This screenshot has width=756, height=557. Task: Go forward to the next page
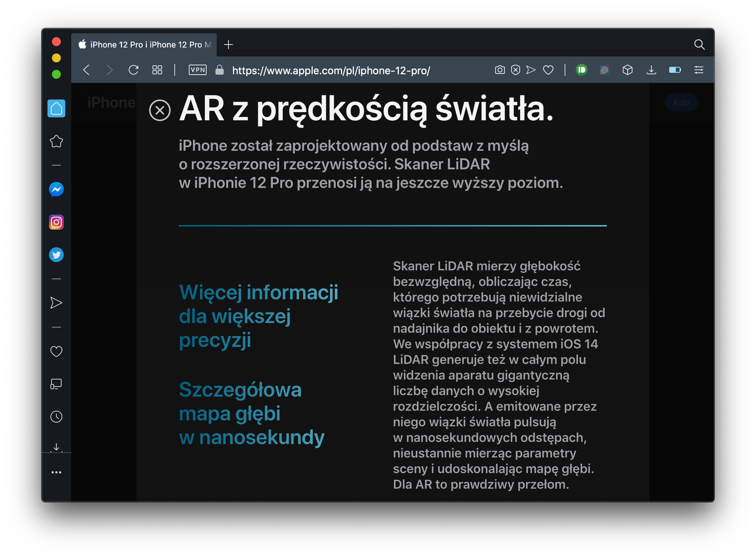[109, 70]
